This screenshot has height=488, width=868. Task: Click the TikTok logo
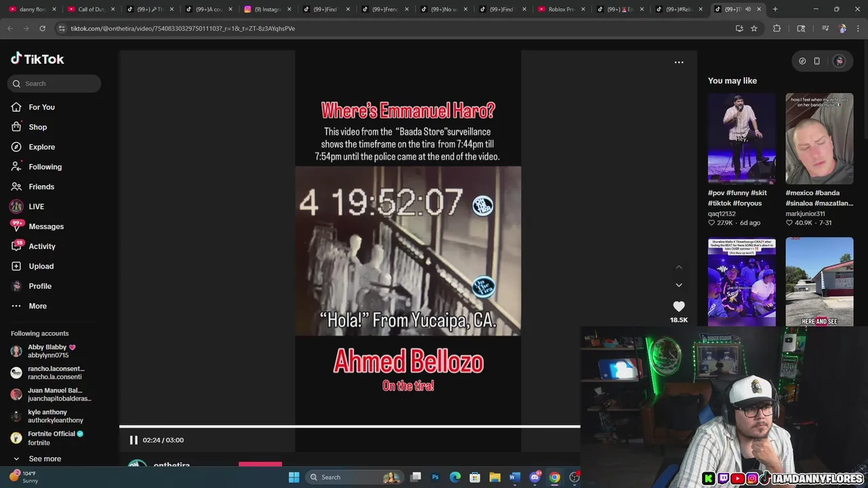coord(37,59)
